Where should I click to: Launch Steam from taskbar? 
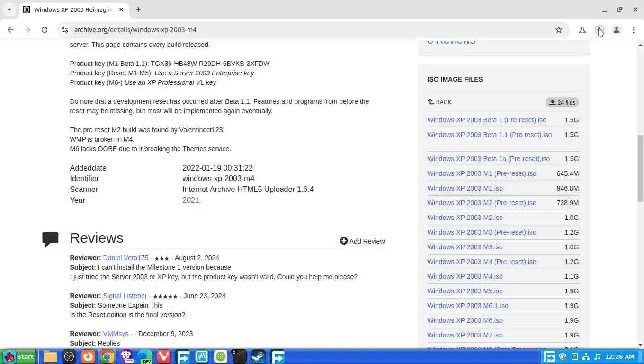[x=258, y=356]
